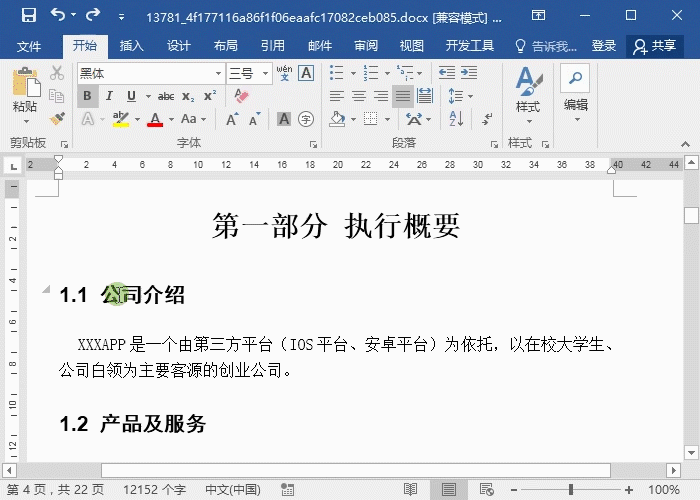Toggle italic formatting
The height and width of the screenshot is (500, 700).
109,96
